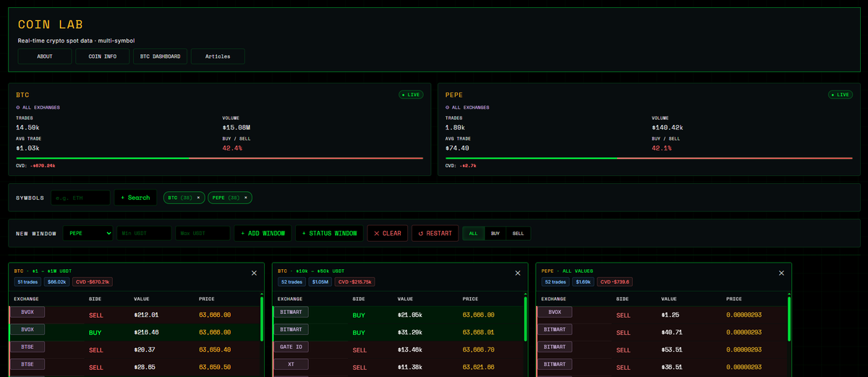
Task: Click BTC card volume $15.08M
Action: (237, 127)
